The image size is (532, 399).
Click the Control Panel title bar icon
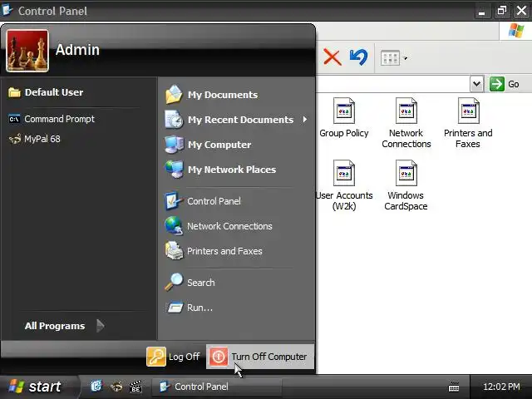[7, 10]
